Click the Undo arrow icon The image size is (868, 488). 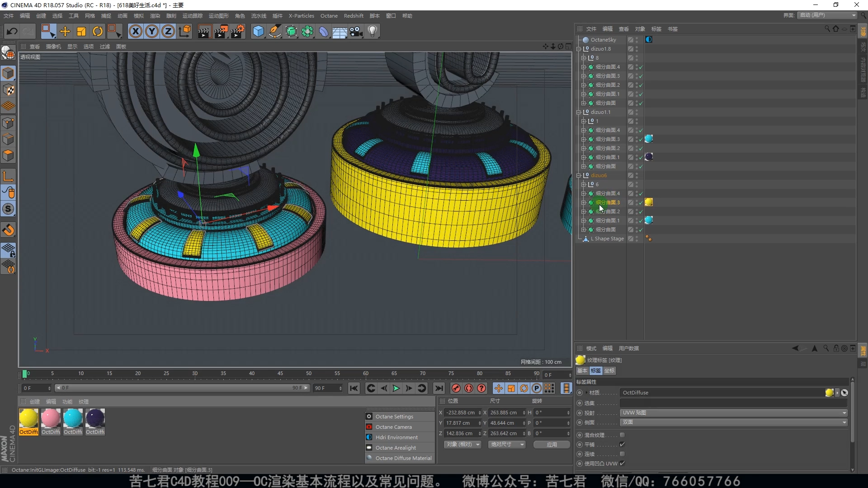pyautogui.click(x=12, y=31)
